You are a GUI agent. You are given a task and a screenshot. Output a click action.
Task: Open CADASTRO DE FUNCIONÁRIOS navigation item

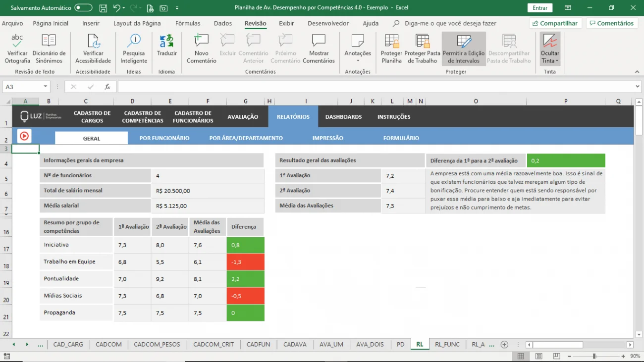click(x=193, y=117)
